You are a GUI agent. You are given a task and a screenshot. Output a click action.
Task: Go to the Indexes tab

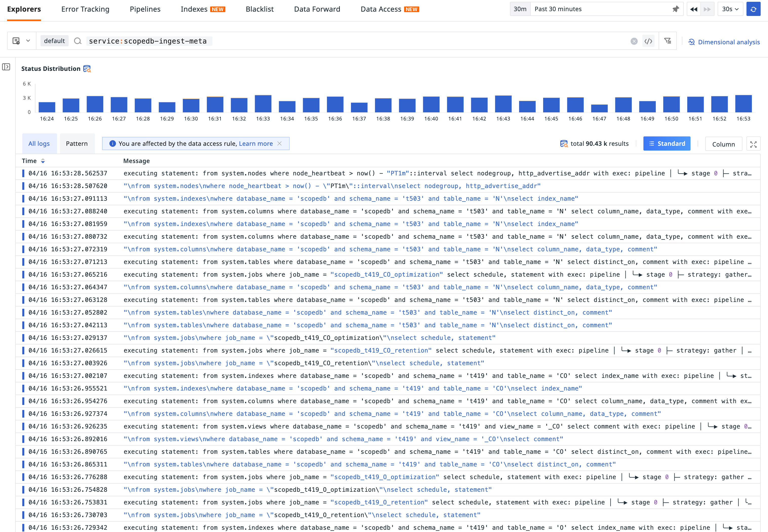coord(203,9)
